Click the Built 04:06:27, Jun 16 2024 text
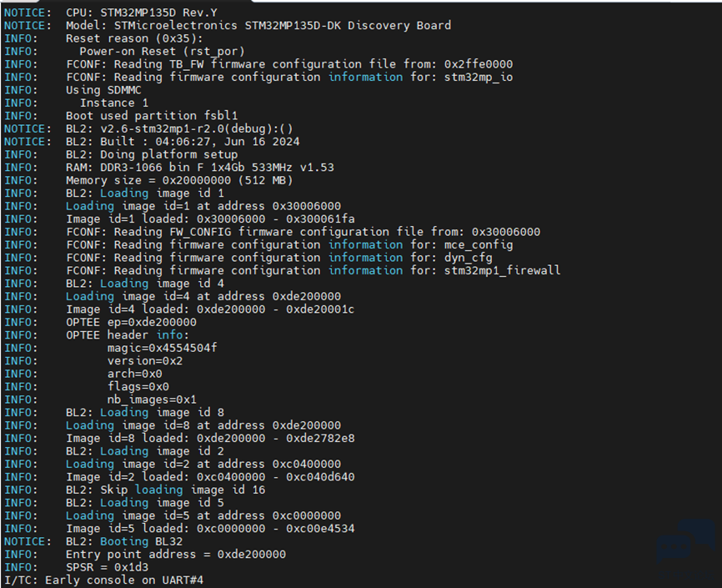Screen dimensions: 722x588 [x=200, y=142]
